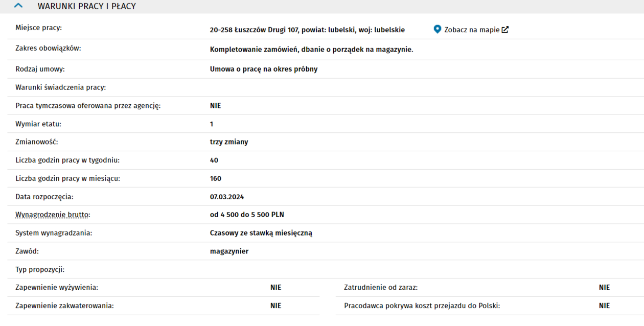Click NIE beside Praca tymczasowa oferowana przez agencję
Image resolution: width=644 pixels, height=326 pixels.
click(215, 106)
